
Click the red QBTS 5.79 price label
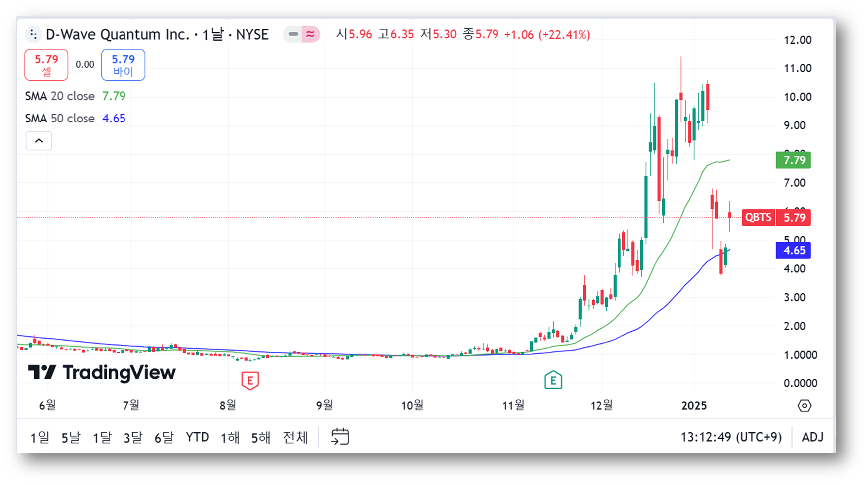pyautogui.click(x=776, y=218)
